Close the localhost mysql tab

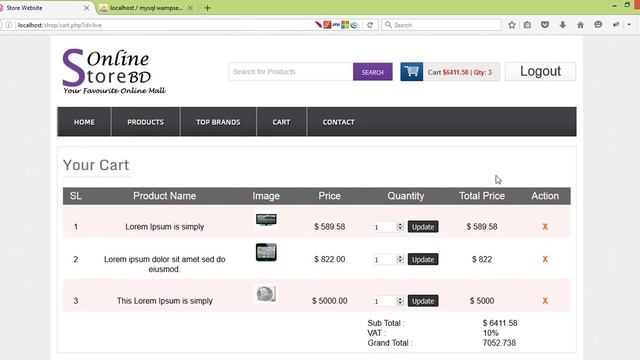[190, 8]
